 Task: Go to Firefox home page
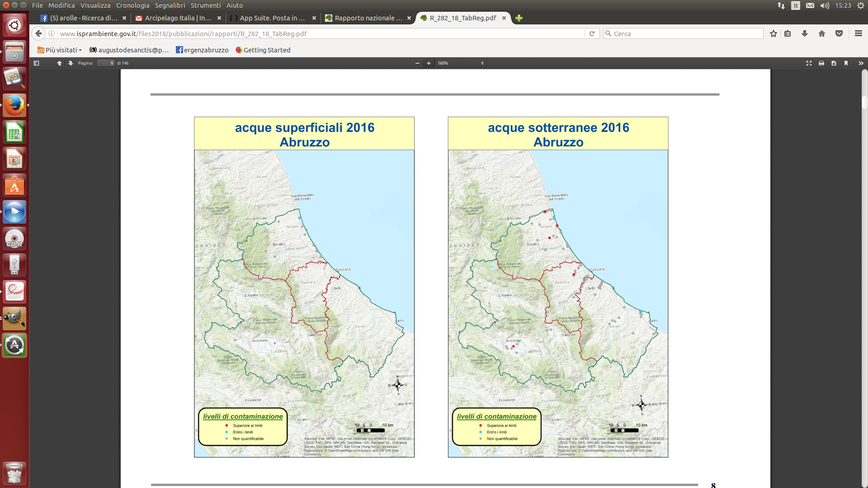[822, 34]
